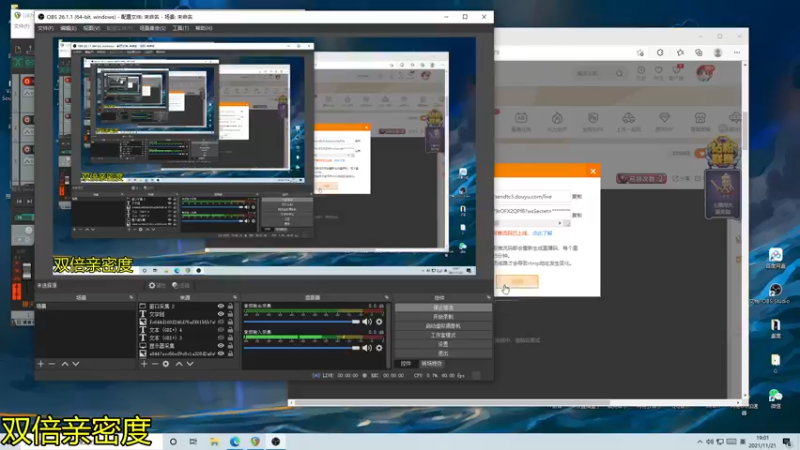Mute the mic input channel speaker
The image size is (800, 450).
(367, 348)
